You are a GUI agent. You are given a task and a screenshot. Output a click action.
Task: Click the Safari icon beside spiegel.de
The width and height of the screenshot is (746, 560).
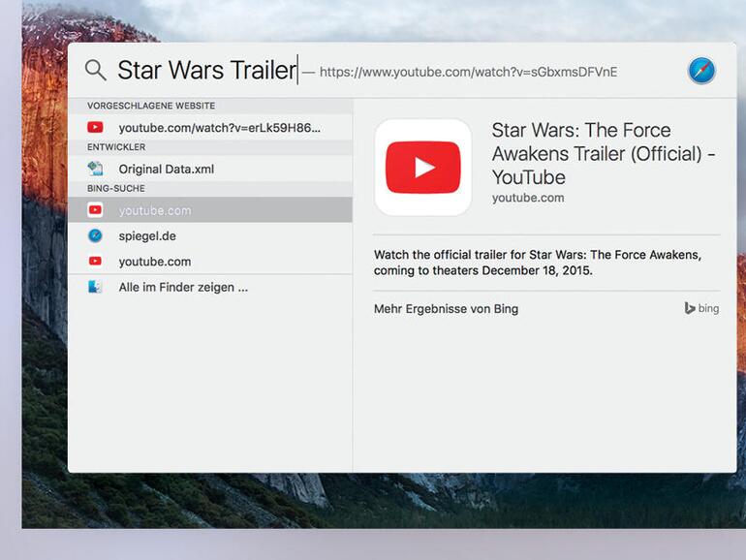pyautogui.click(x=95, y=235)
